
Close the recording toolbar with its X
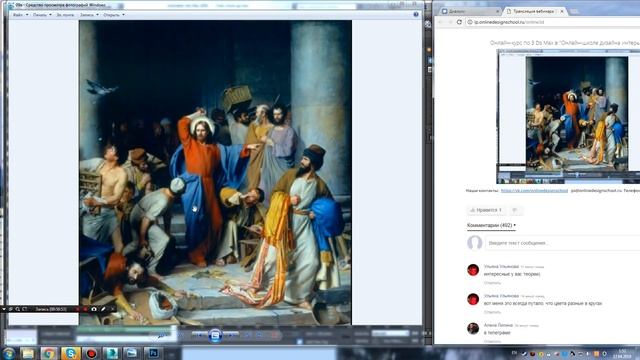pos(113,309)
